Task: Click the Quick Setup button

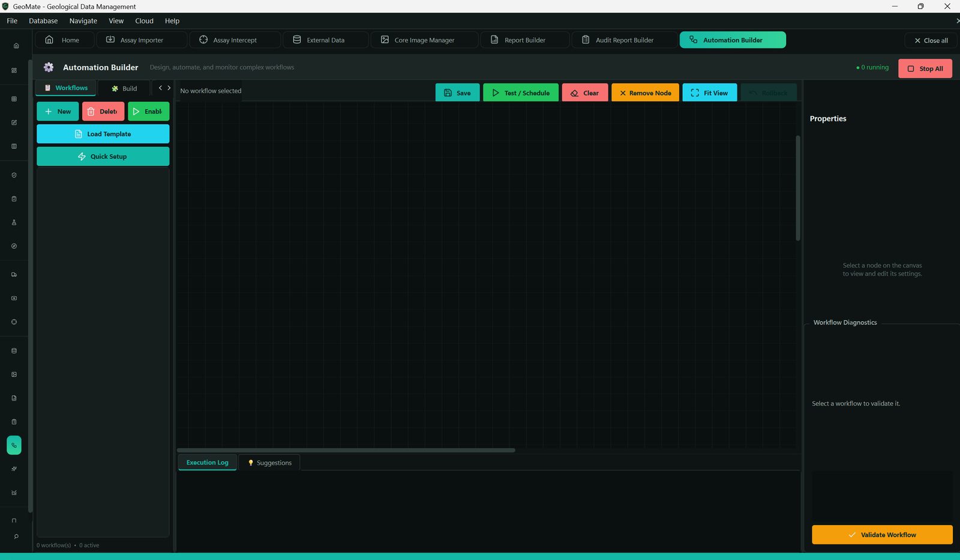Action: coord(103,156)
